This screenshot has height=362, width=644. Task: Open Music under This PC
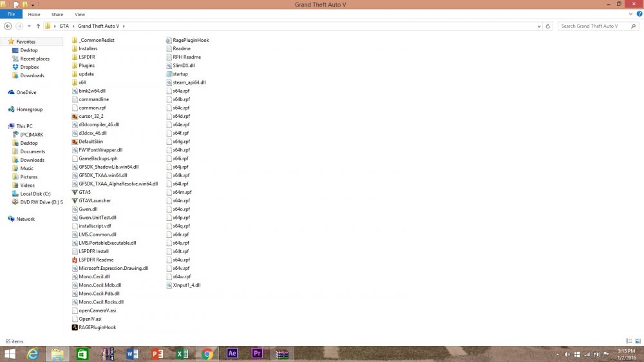point(26,169)
